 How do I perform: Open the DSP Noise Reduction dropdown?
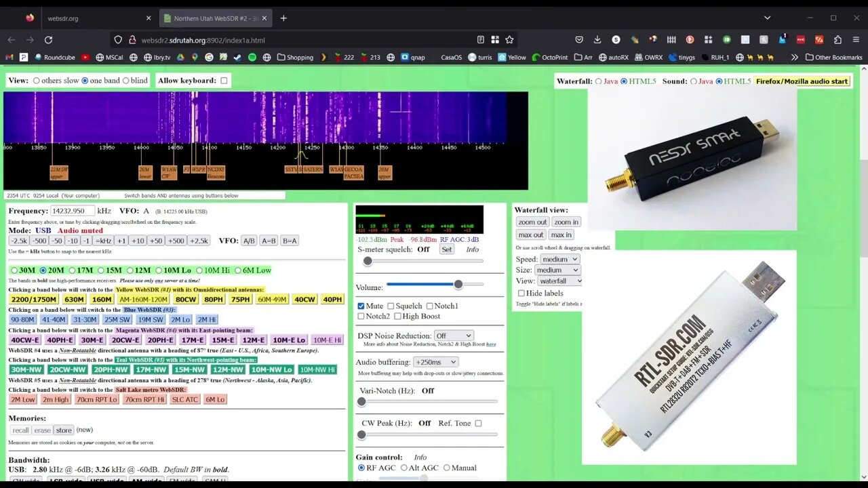pos(454,335)
